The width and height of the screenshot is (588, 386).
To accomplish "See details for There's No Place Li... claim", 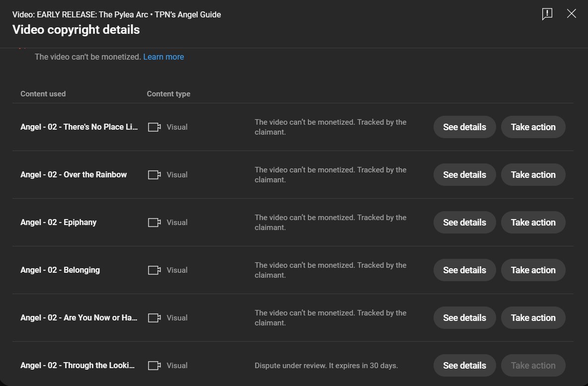I will (x=465, y=127).
